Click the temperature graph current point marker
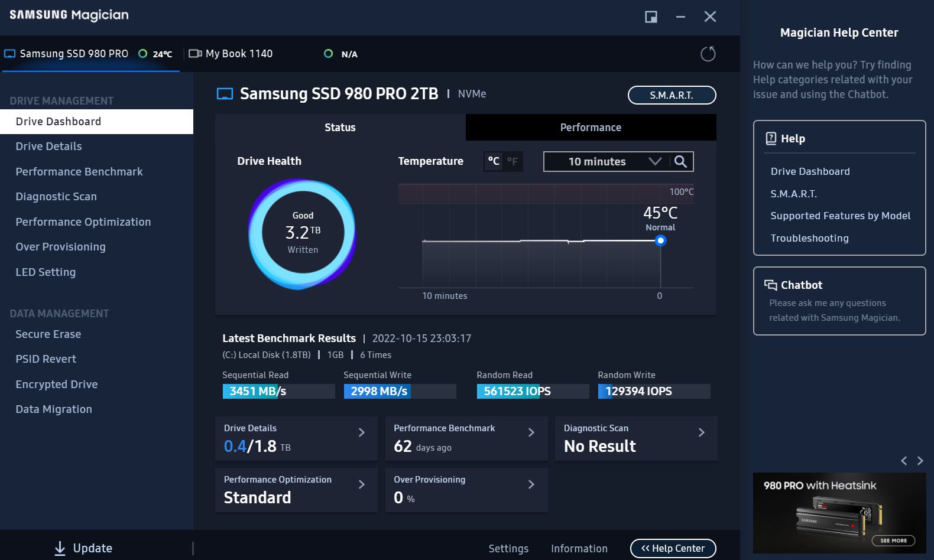The height and width of the screenshot is (560, 934). point(661,240)
